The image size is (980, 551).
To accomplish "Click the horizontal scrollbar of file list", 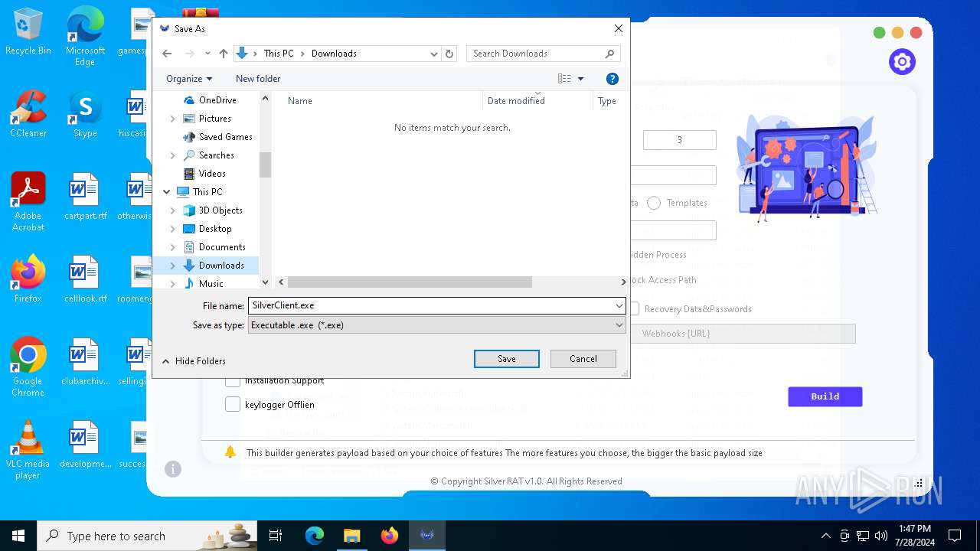I will (410, 282).
